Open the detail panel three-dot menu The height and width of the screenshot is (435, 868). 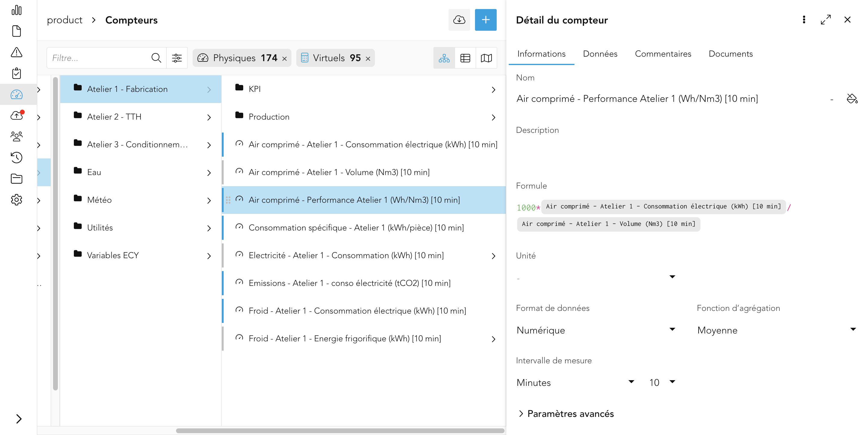[804, 20]
